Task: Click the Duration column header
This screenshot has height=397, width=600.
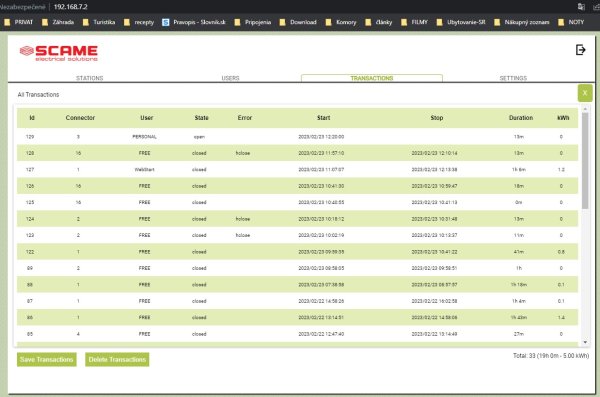Action: click(521, 118)
